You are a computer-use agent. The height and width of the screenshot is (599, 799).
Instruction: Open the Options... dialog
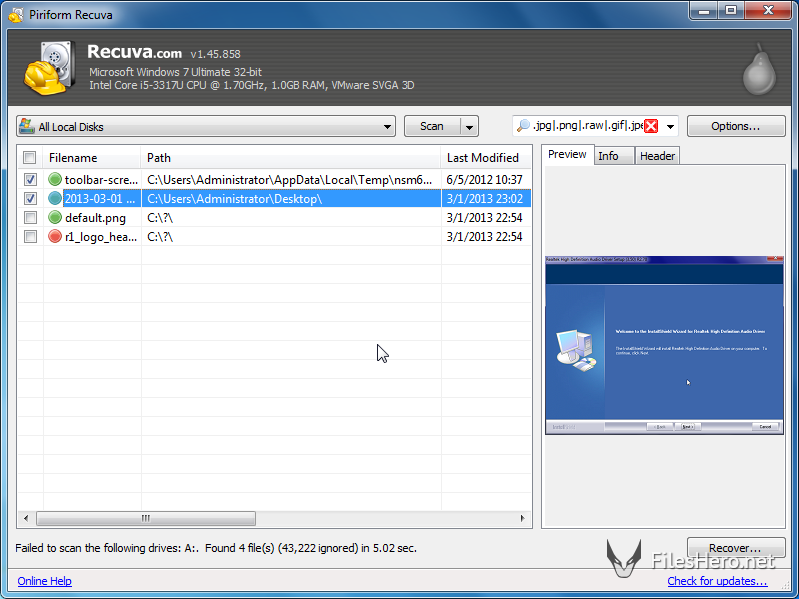coord(736,126)
